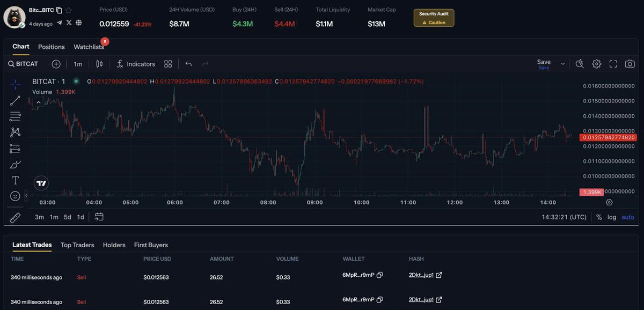
Task: Toggle percentage scale
Action: click(599, 217)
